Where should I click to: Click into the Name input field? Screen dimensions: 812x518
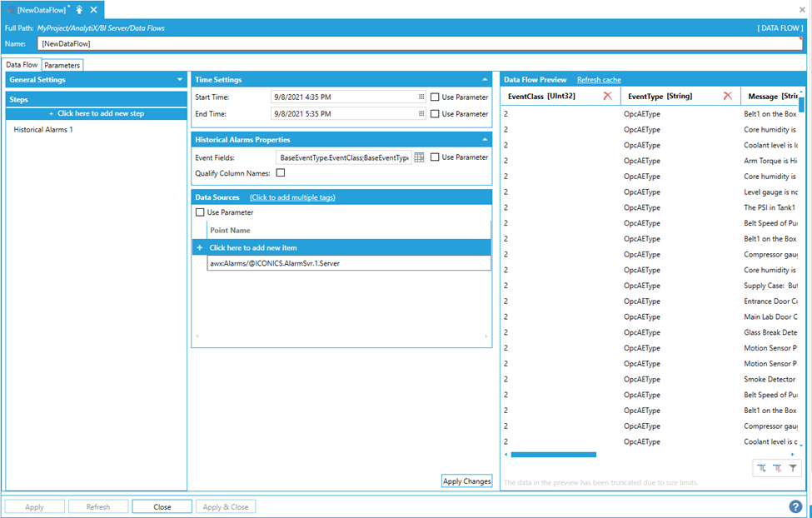pos(416,43)
